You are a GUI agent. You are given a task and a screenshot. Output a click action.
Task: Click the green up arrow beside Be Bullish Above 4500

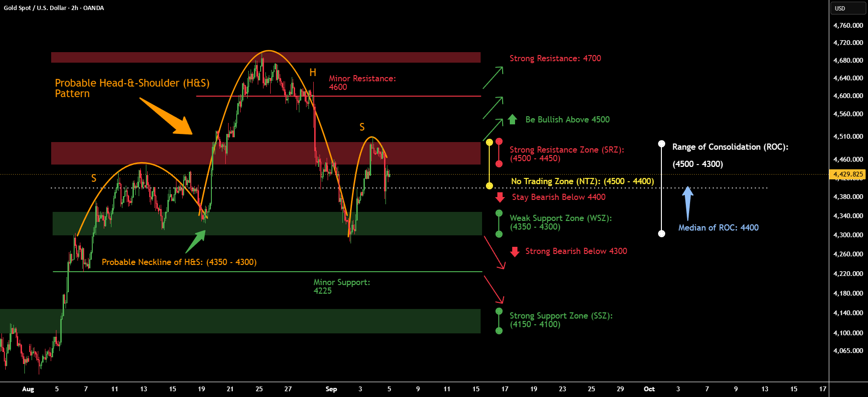(x=512, y=119)
